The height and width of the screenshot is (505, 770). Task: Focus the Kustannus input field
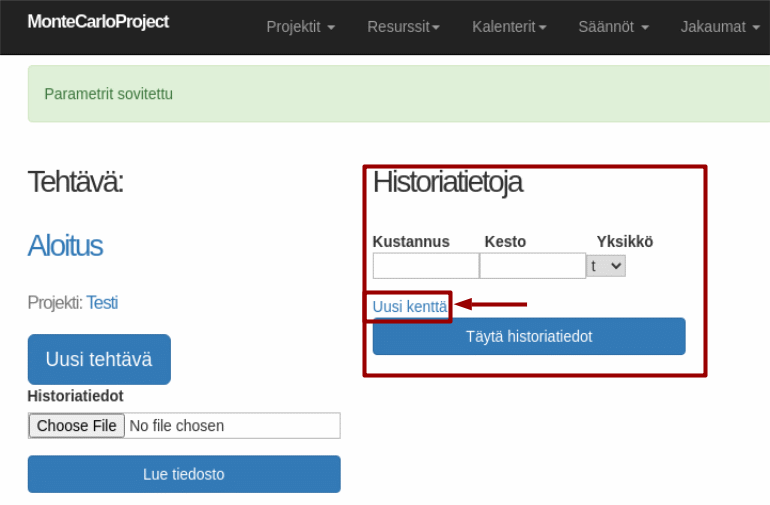pyautogui.click(x=426, y=266)
